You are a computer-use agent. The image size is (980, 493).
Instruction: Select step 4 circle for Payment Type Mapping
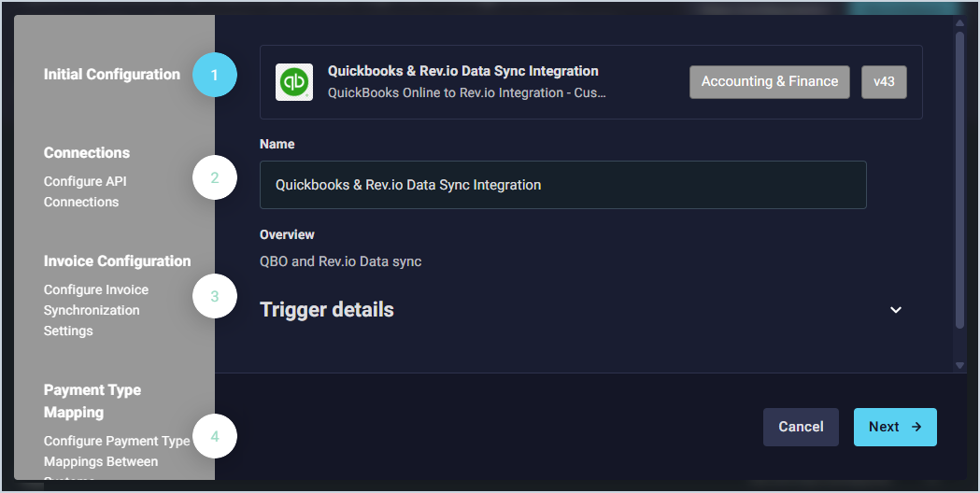[x=214, y=435]
